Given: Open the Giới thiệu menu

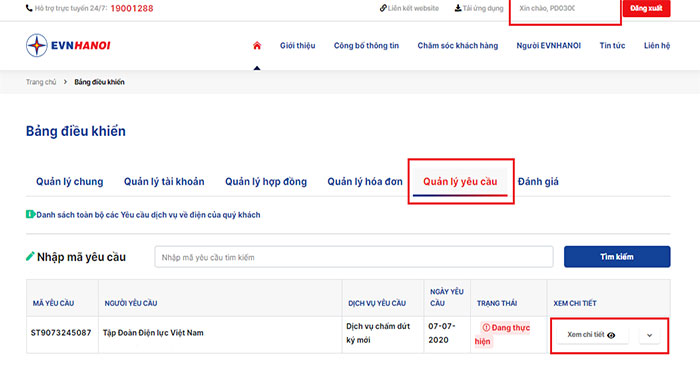Looking at the screenshot, I should coord(297,45).
